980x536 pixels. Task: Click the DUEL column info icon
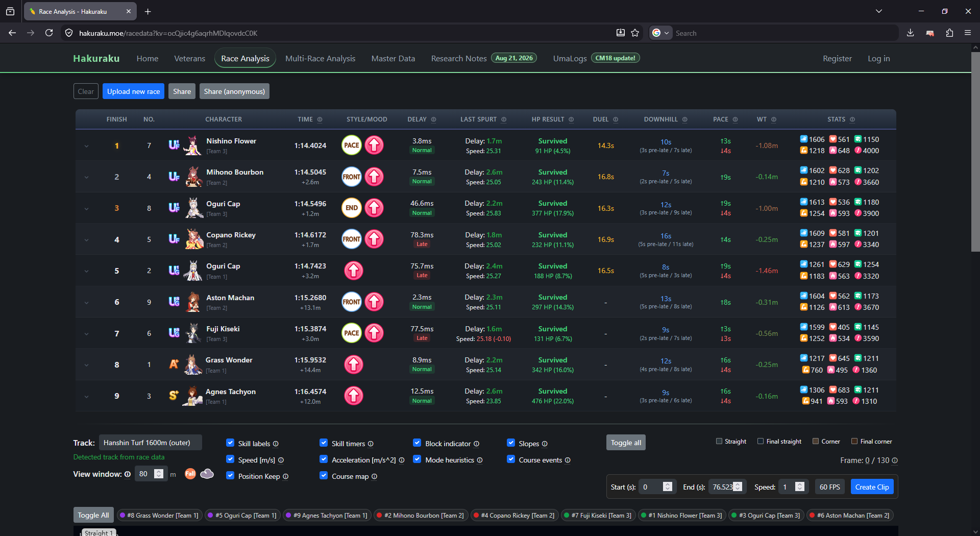(616, 119)
